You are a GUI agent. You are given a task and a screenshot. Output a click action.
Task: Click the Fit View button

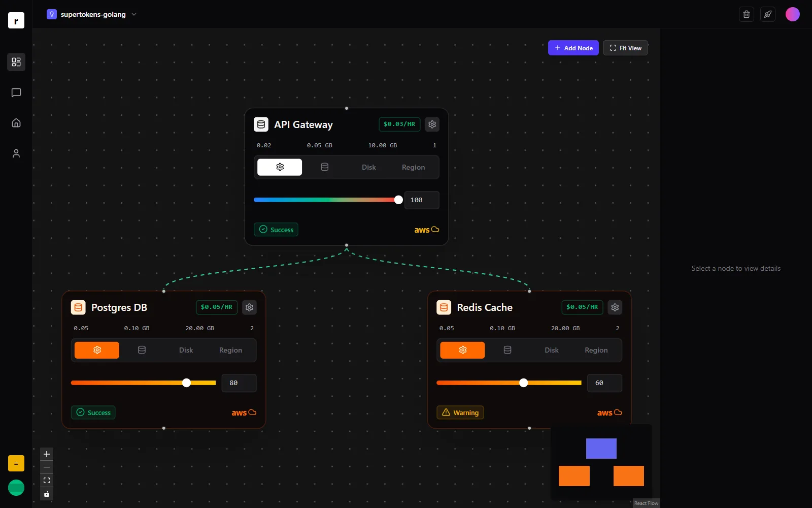pos(625,48)
